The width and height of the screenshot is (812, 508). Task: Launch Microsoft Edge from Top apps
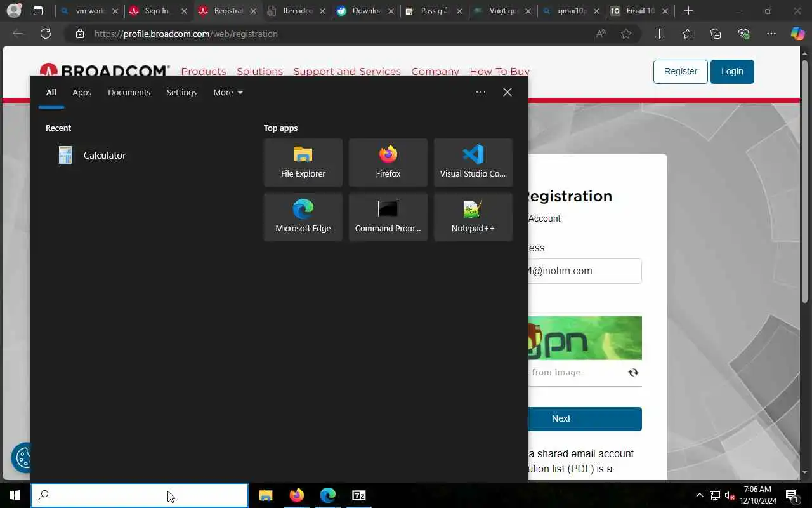tap(303, 217)
